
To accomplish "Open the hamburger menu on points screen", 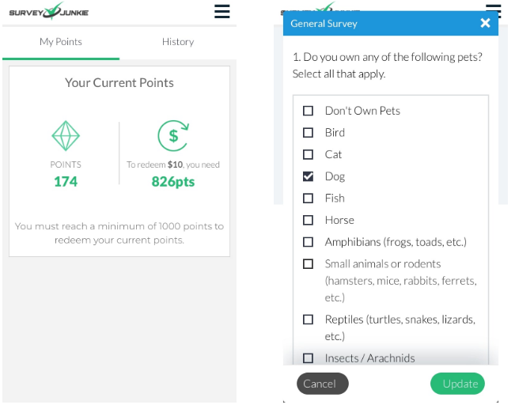I will click(x=222, y=12).
